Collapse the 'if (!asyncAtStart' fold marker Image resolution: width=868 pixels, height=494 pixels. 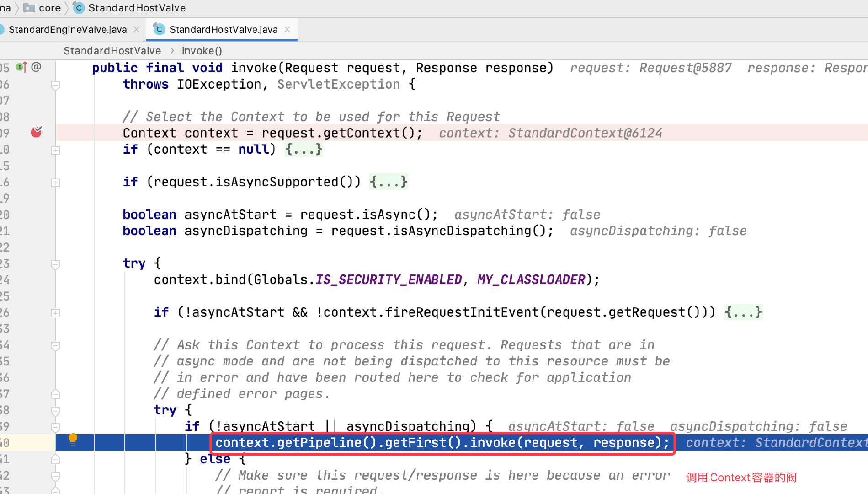click(x=55, y=427)
